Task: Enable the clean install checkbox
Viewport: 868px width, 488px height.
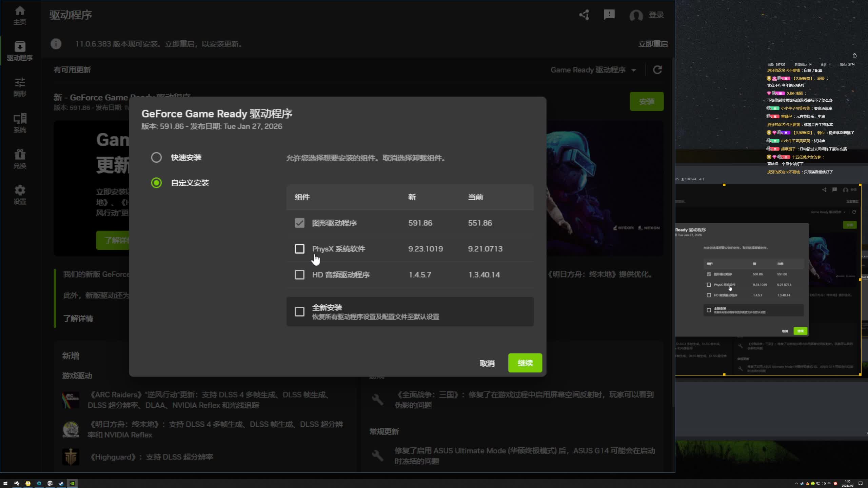Action: [x=299, y=311]
